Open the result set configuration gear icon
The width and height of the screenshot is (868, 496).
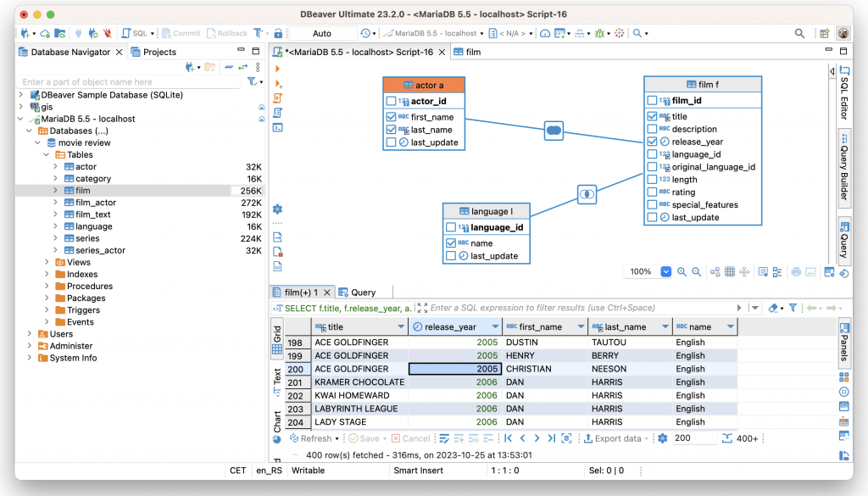663,438
